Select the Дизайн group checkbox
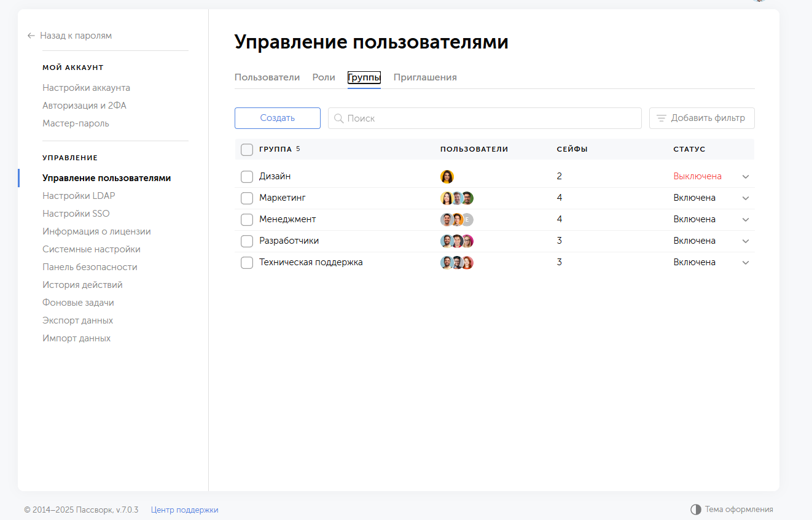 247,177
